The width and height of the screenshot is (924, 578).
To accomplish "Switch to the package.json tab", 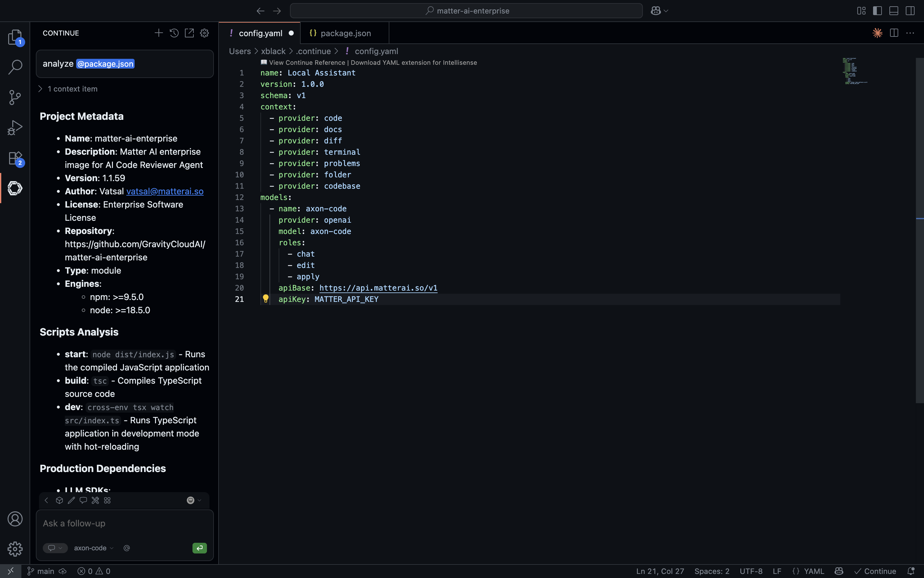I will [345, 33].
